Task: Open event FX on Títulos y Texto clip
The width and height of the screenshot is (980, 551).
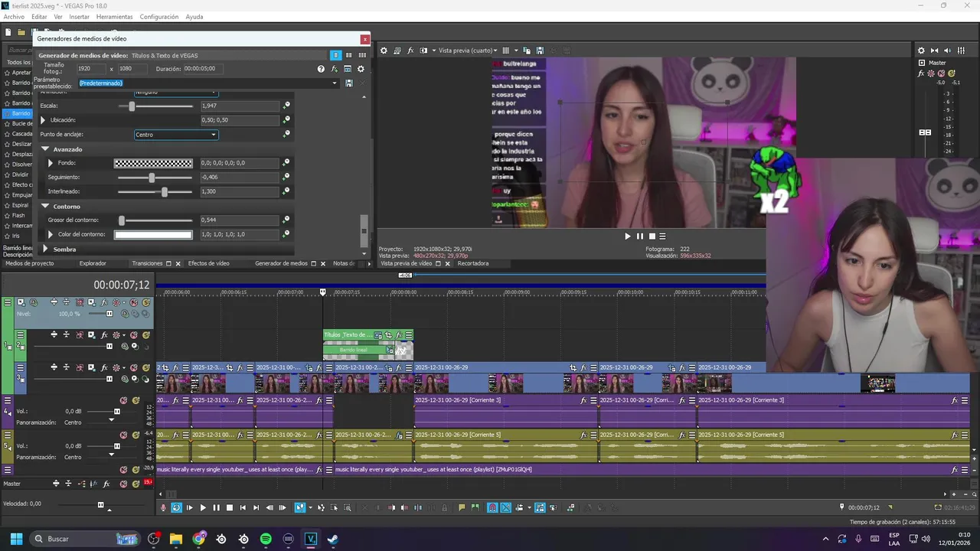Action: [399, 335]
